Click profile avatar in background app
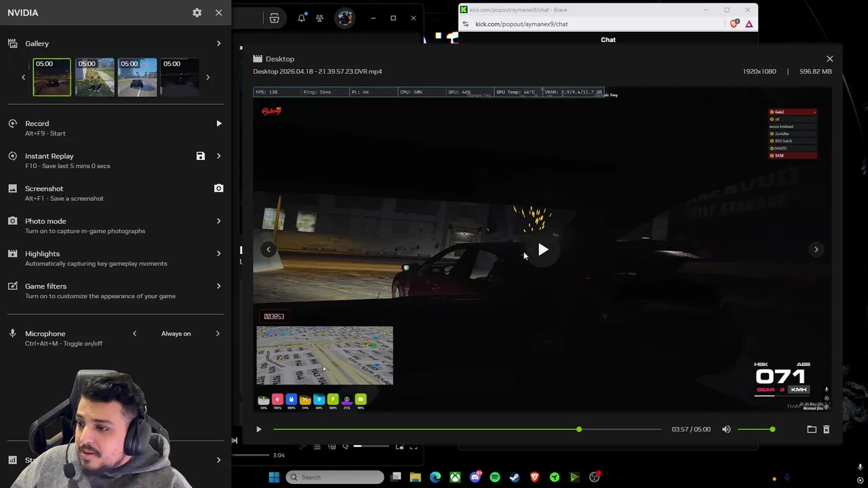868x488 pixels. pyautogui.click(x=344, y=18)
